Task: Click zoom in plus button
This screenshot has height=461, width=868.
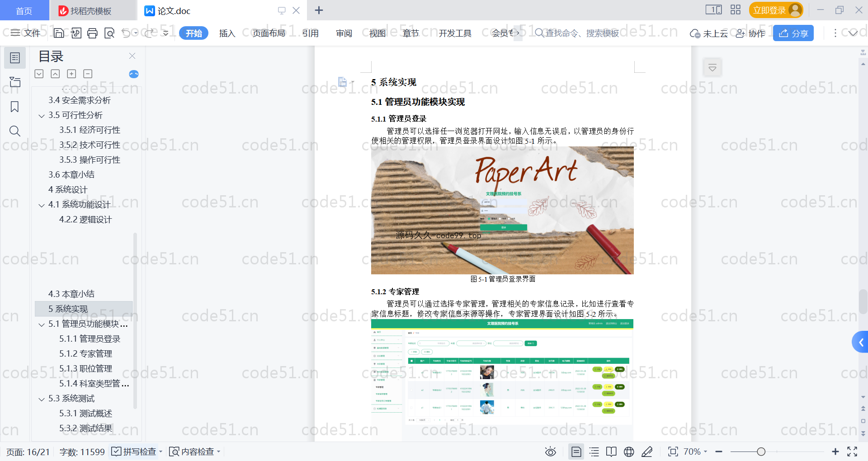Action: click(835, 452)
